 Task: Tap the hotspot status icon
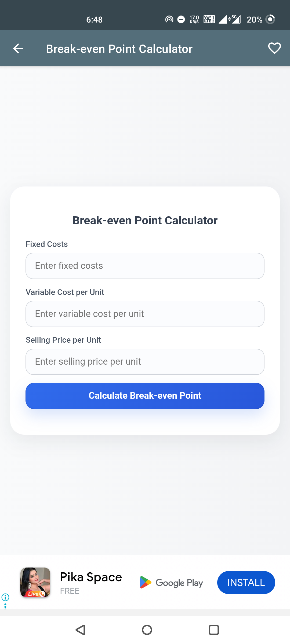tap(169, 19)
